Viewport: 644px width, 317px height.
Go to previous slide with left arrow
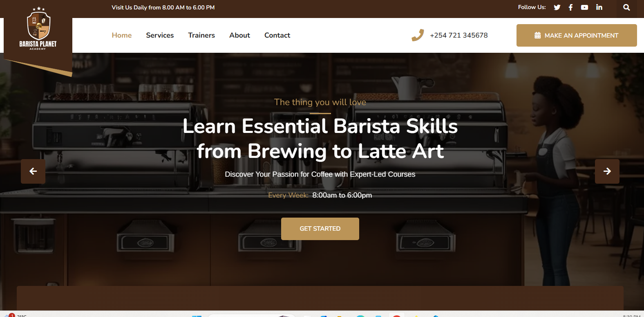33,171
